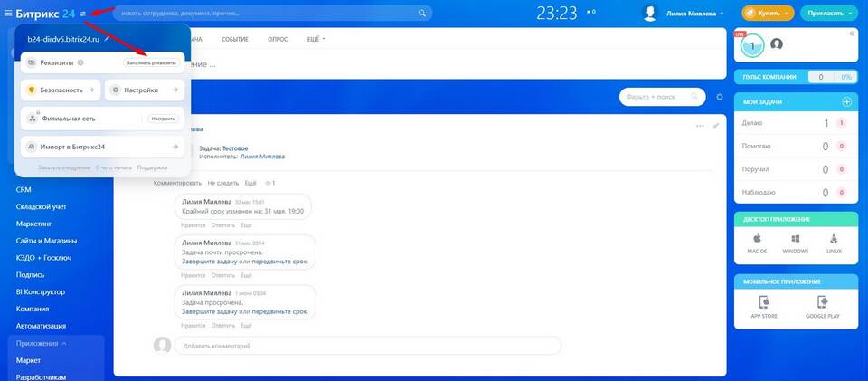Click the Реквизиты help question mark icon

tap(80, 62)
